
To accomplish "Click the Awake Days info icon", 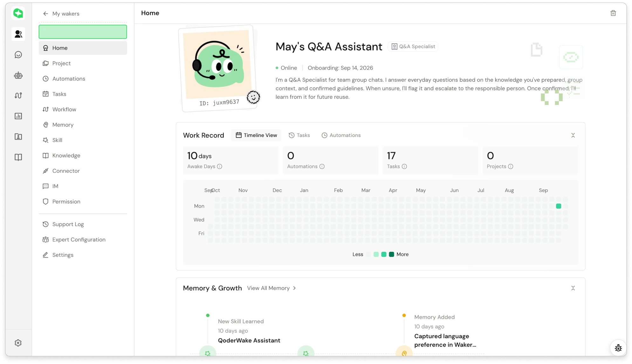I will (219, 166).
